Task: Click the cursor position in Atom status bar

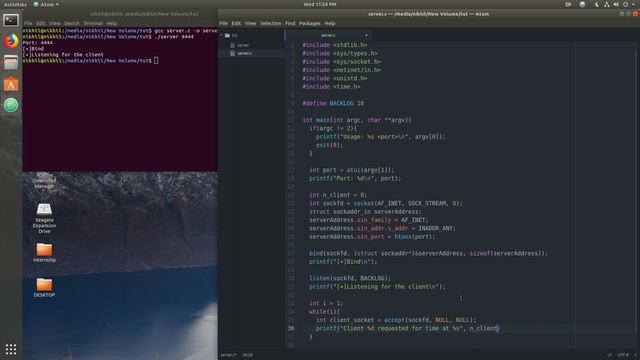Action: (x=247, y=355)
